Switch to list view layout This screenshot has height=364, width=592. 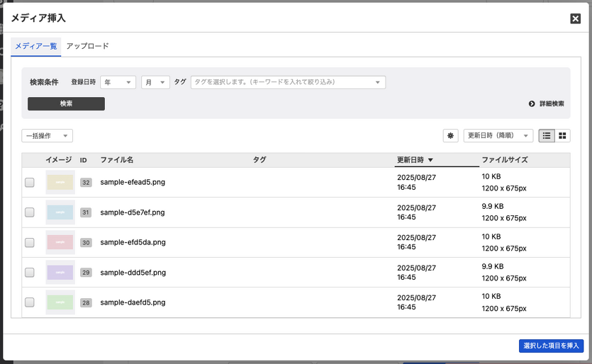547,135
